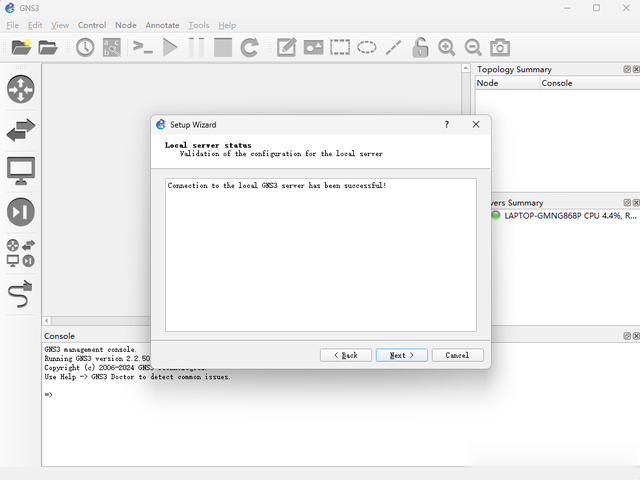
Task: Open the Help menu
Action: click(x=227, y=25)
